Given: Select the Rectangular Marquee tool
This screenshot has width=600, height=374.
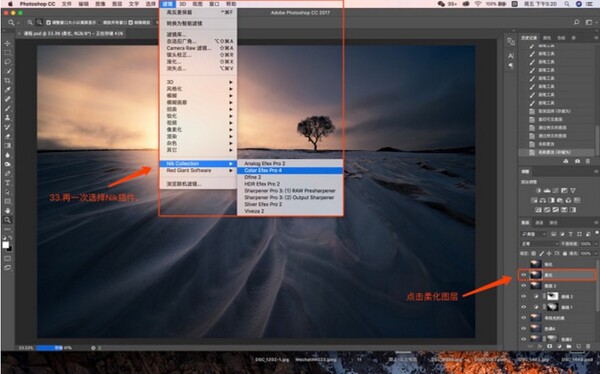Looking at the screenshot, I should pos(7,52).
